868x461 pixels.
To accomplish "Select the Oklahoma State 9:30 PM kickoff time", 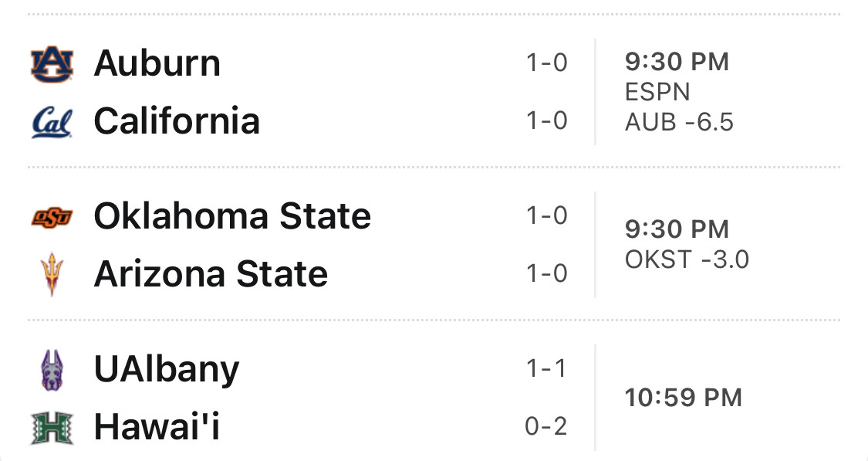I will [x=677, y=229].
